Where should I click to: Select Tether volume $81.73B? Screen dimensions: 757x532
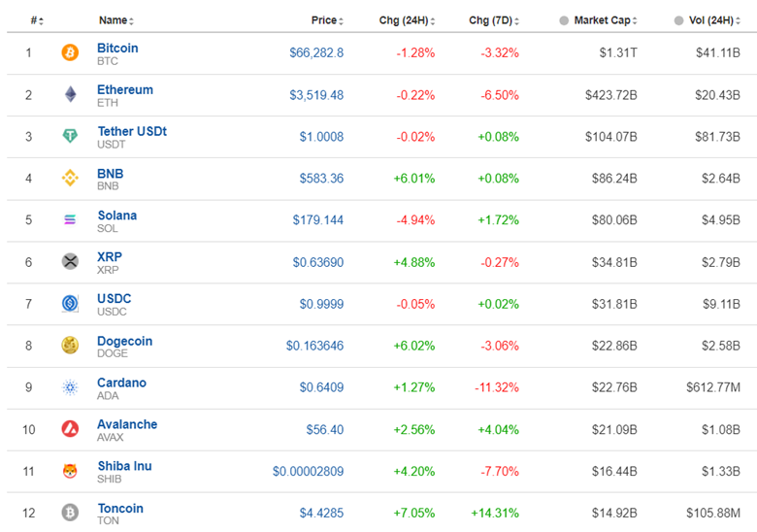tap(717, 137)
